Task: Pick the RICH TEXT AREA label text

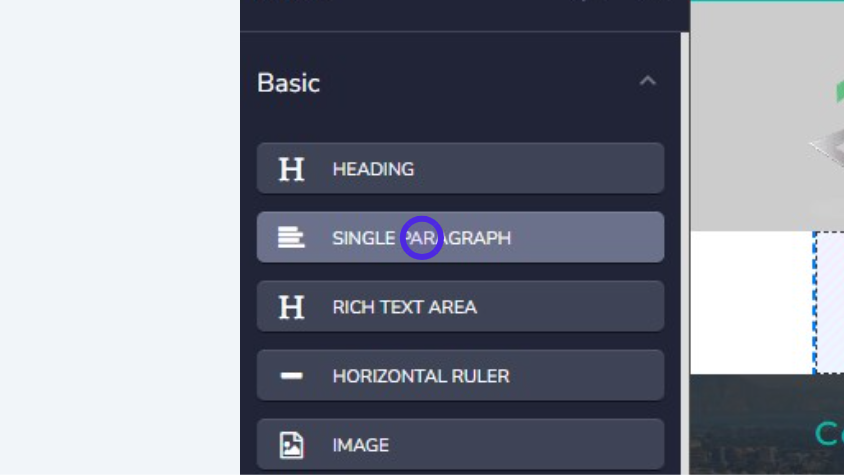Action: point(404,307)
